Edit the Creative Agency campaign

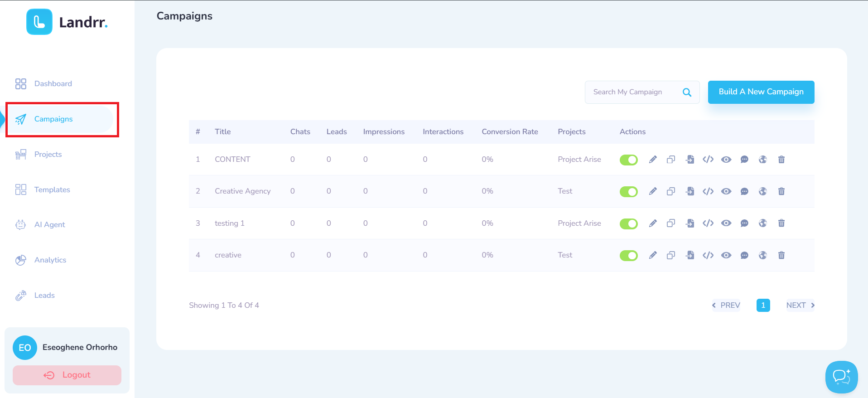(x=653, y=191)
